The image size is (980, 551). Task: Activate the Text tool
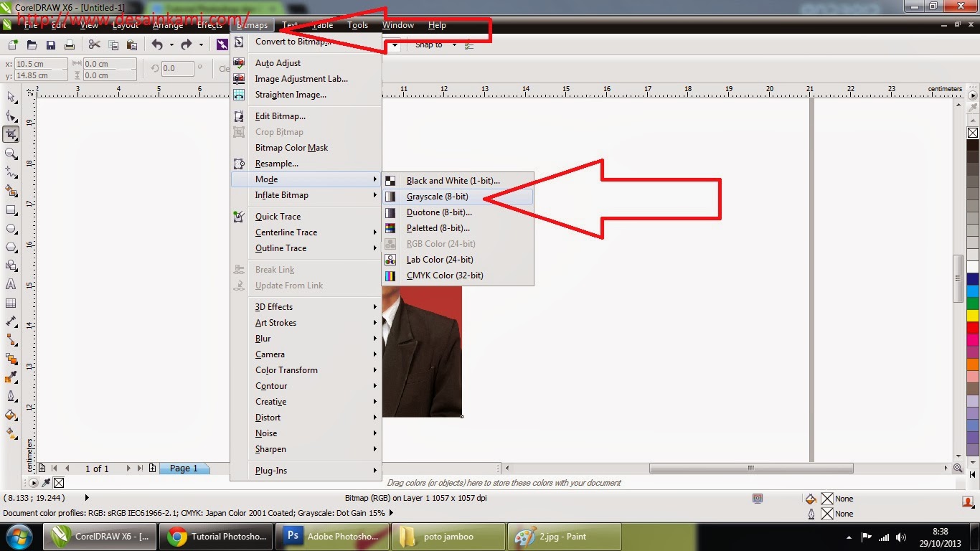point(11,285)
